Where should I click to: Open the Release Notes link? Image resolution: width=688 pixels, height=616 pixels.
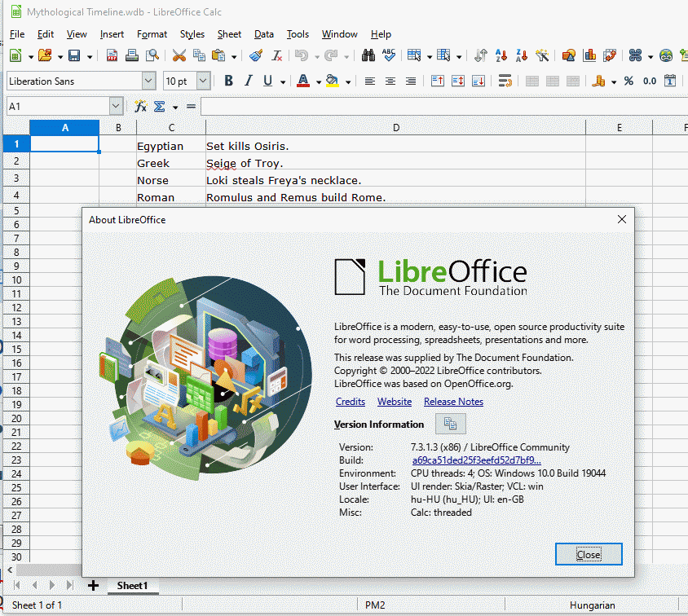tap(453, 402)
